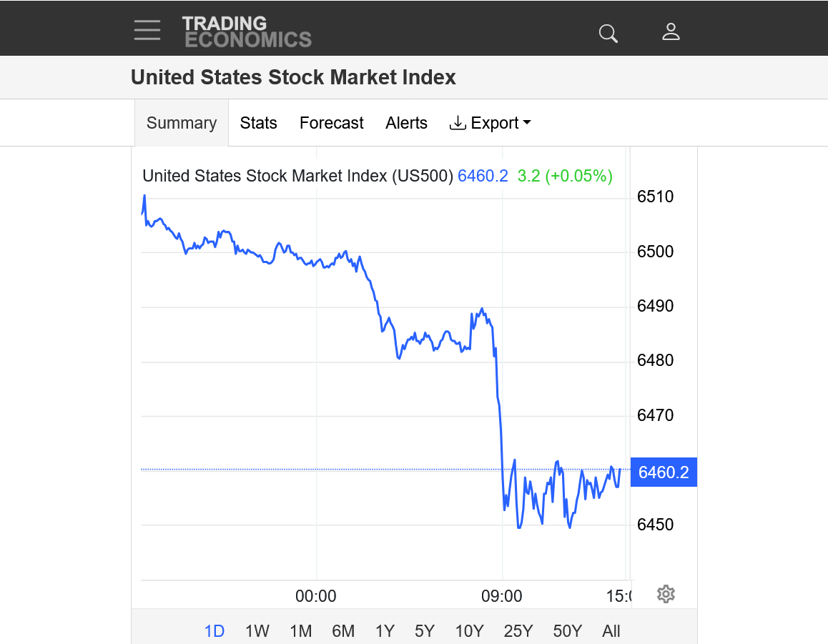
Task: Select the 1D time range
Action: coord(215,631)
